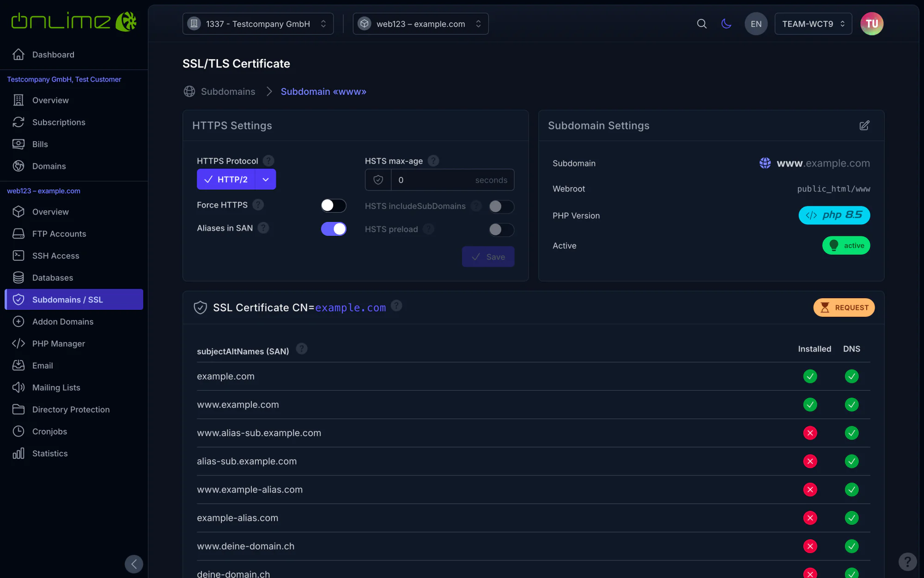Open the TEAM-WCT9 team dropdown
The image size is (924, 578).
(813, 24)
